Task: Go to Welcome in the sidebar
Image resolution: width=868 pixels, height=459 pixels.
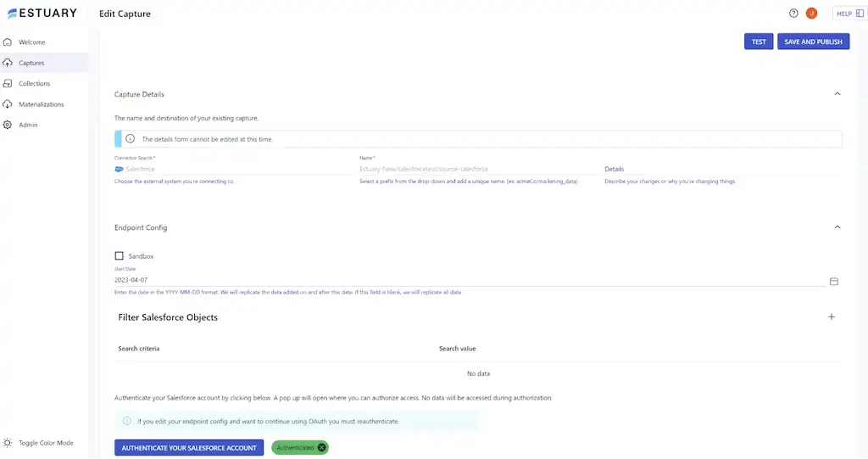Action: click(32, 42)
